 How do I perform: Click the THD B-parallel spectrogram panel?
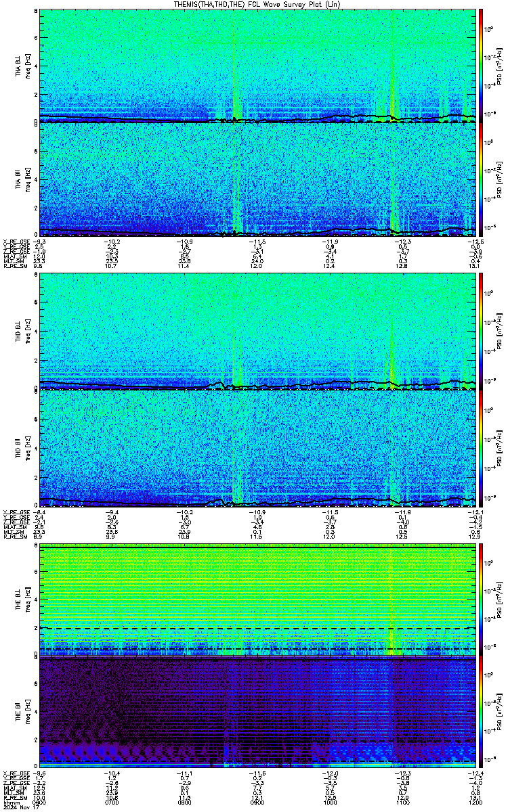(x=257, y=449)
